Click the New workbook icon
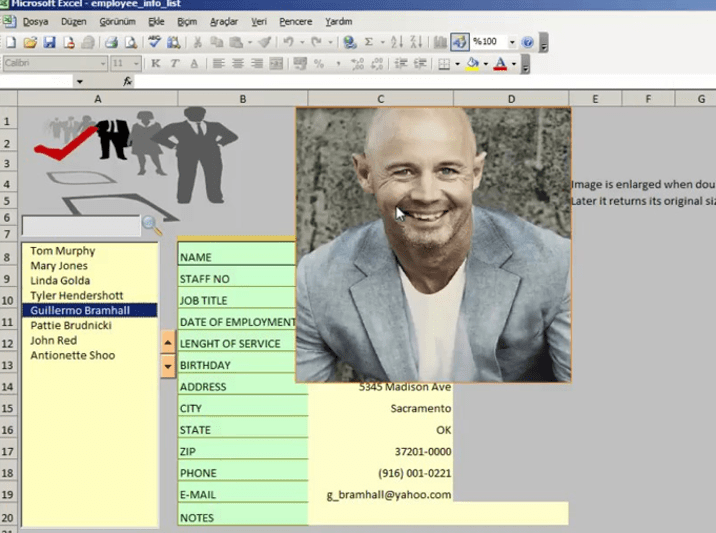The width and height of the screenshot is (716, 533). 11,42
